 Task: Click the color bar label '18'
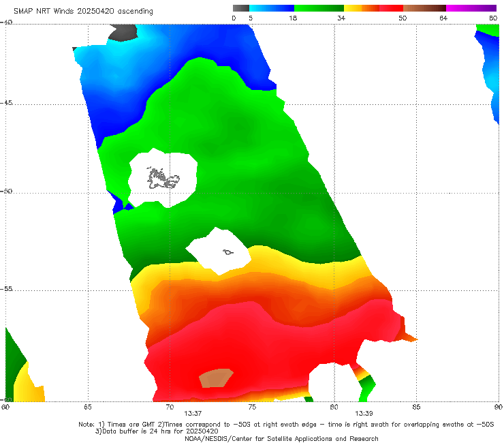[x=293, y=18]
